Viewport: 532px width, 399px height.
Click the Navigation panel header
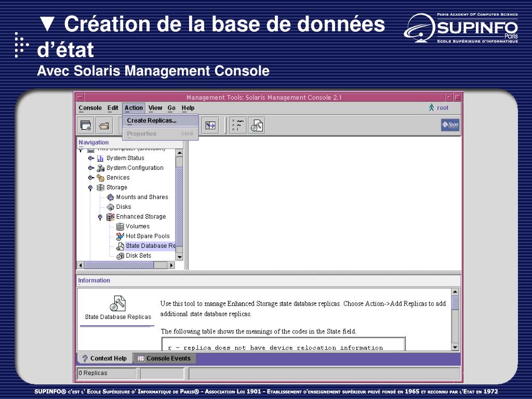tap(130, 142)
